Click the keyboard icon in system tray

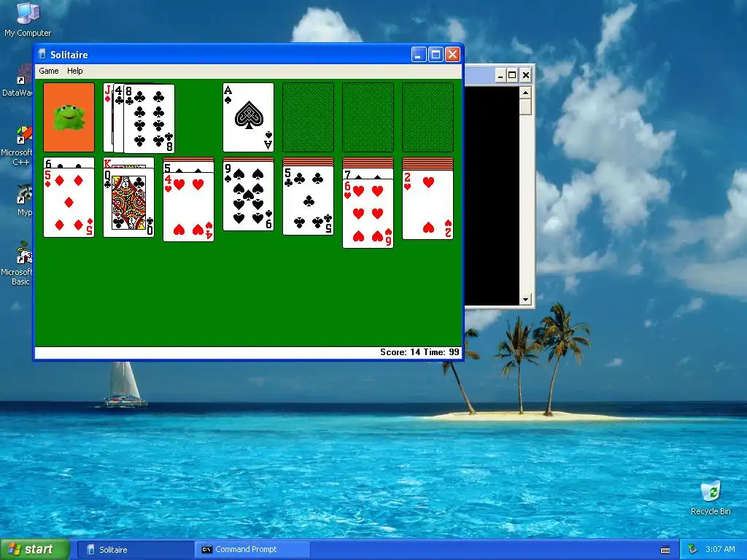[x=665, y=550]
